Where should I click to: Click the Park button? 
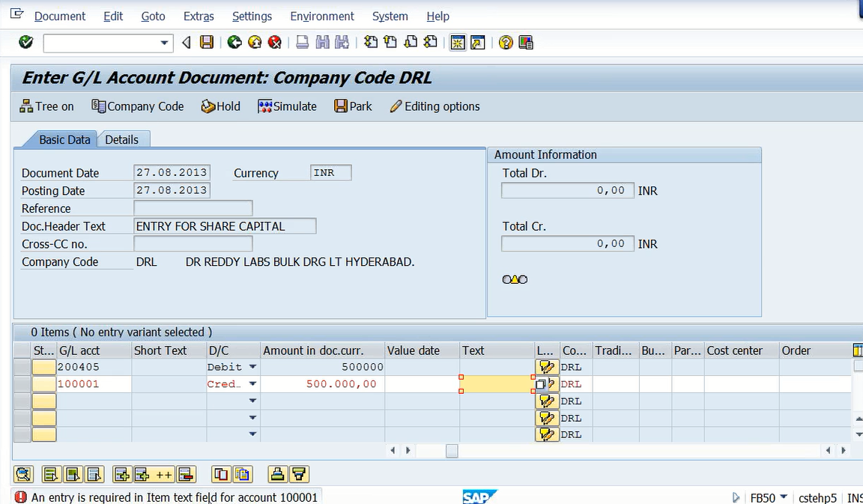coord(354,106)
